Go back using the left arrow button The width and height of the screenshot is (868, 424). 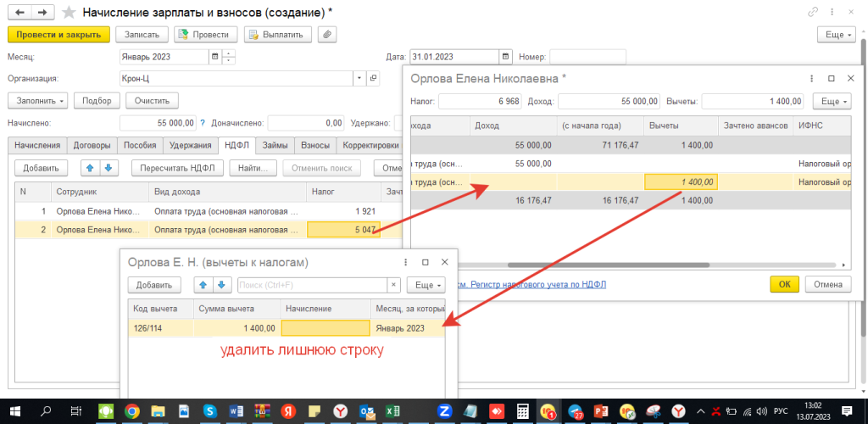19,13
